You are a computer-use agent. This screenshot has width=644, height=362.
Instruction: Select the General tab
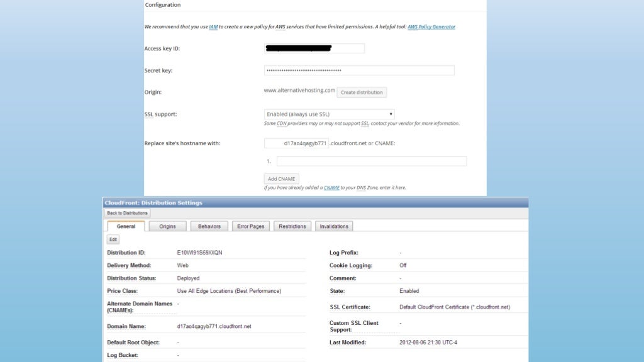click(126, 226)
